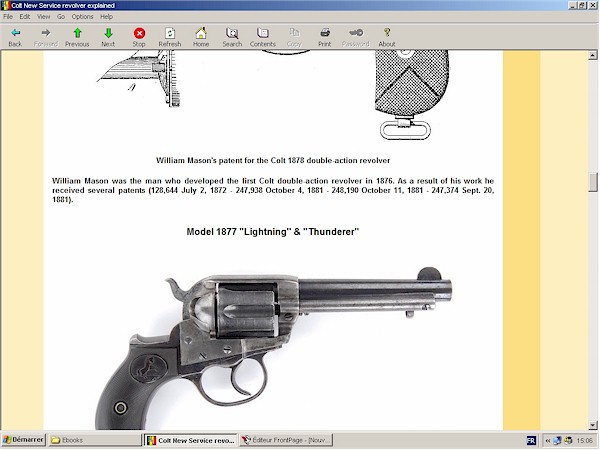Return to the Home page

coord(201,37)
